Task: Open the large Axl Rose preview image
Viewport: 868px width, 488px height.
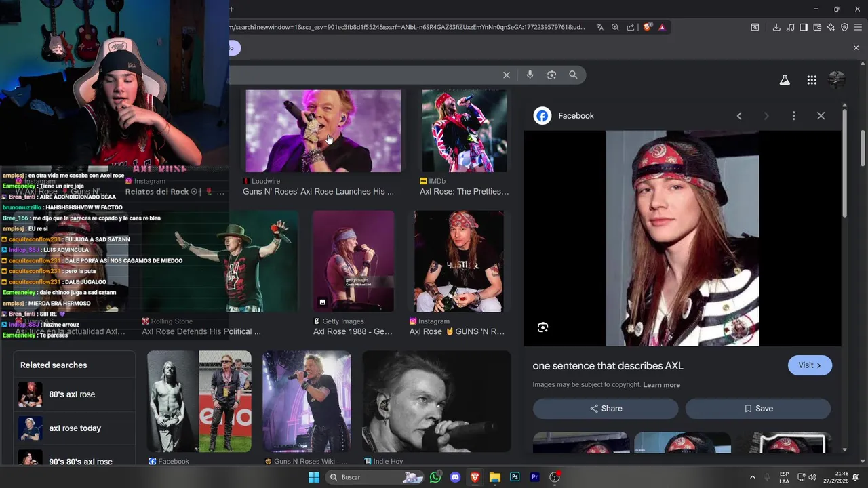Action: [x=682, y=238]
